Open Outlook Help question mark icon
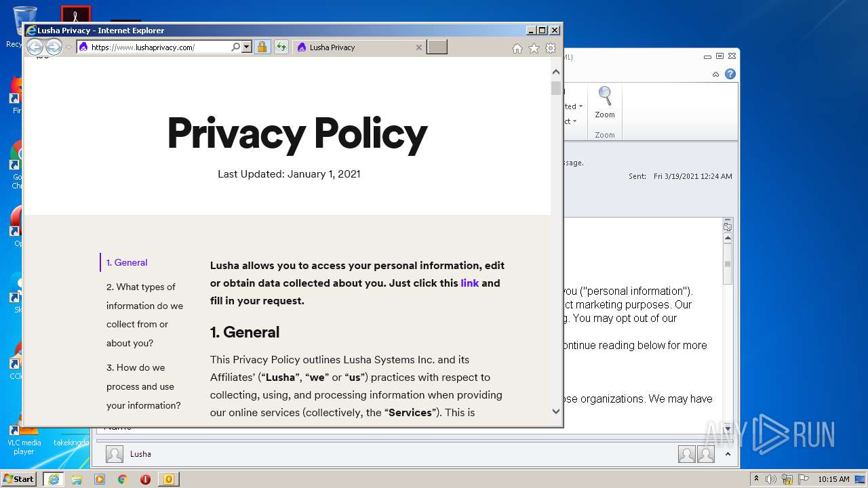 tap(730, 74)
